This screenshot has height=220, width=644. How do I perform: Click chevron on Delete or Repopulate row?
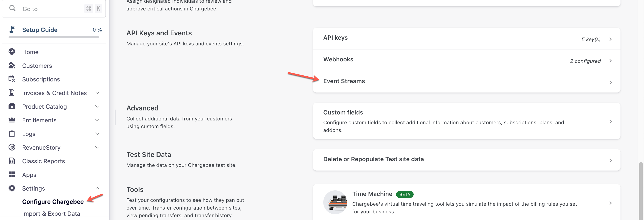tap(610, 161)
